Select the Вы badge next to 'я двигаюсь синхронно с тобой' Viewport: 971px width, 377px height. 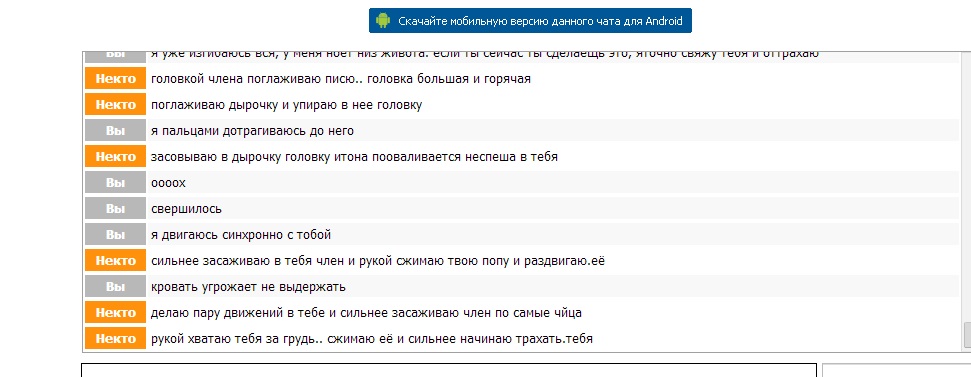pos(115,235)
